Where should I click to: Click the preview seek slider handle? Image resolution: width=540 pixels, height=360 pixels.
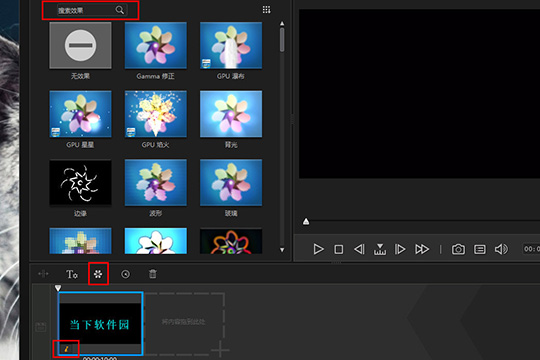pyautogui.click(x=306, y=222)
